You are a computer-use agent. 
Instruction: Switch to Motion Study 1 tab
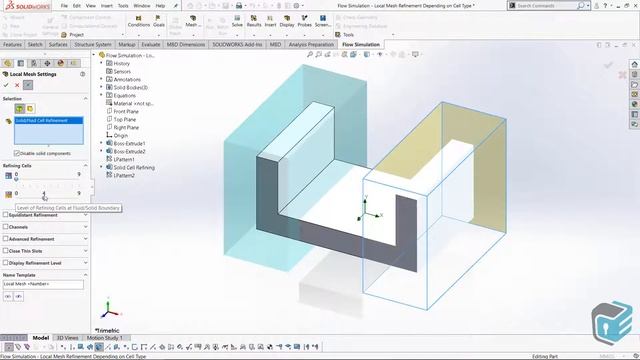pos(104,338)
